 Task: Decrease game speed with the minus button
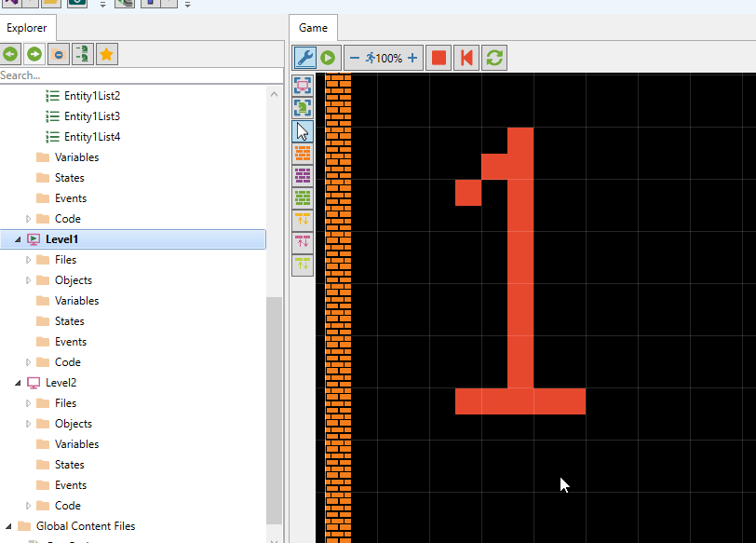(x=354, y=58)
